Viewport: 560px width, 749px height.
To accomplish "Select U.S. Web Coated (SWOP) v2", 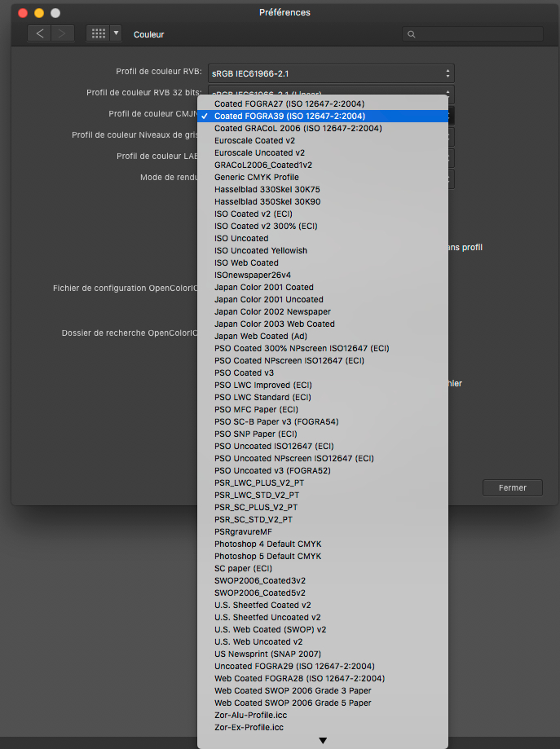I will click(323, 629).
